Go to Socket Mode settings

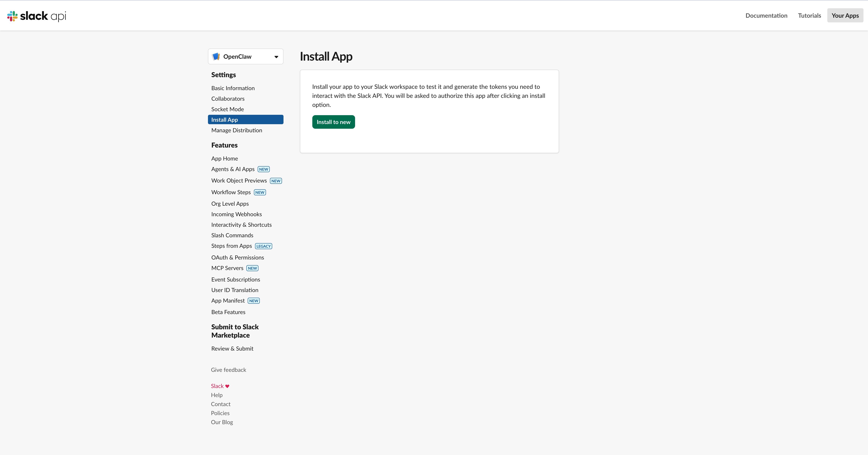click(x=227, y=109)
